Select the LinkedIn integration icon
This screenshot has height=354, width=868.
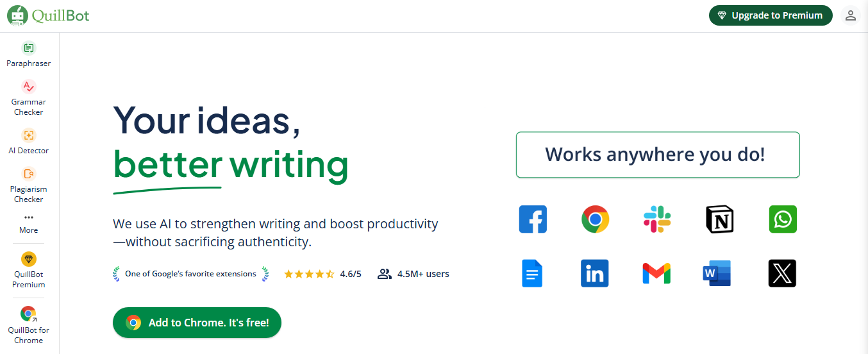(595, 273)
